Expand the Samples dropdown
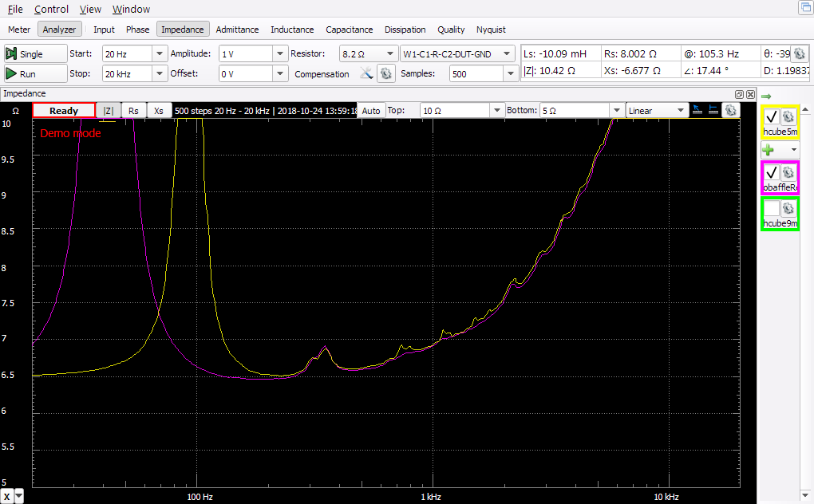The image size is (814, 504). click(x=511, y=73)
